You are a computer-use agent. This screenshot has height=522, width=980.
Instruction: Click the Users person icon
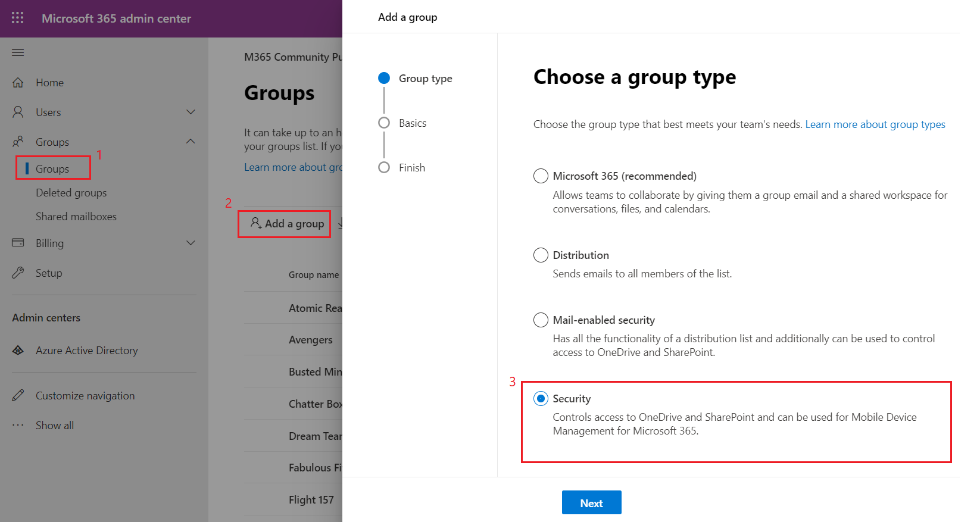[18, 112]
